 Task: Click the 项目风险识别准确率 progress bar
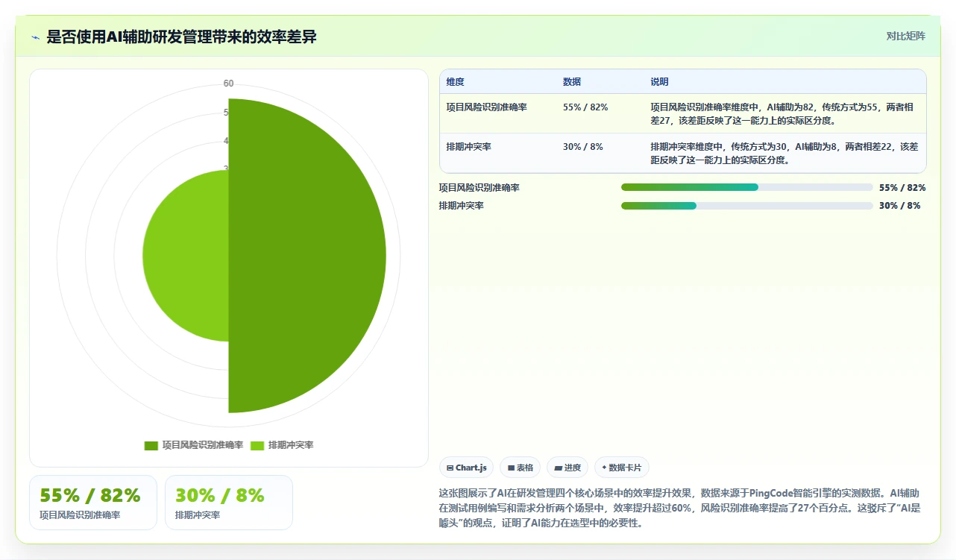coord(746,187)
